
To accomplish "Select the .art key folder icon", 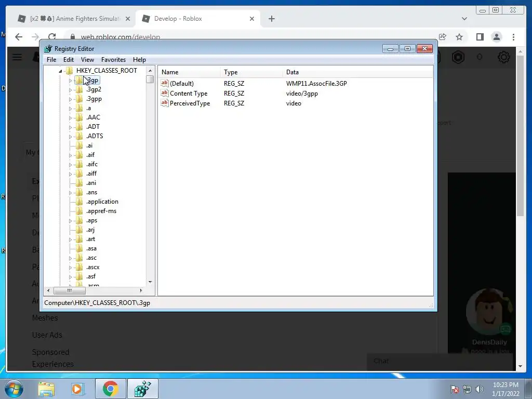I will [x=79, y=239].
